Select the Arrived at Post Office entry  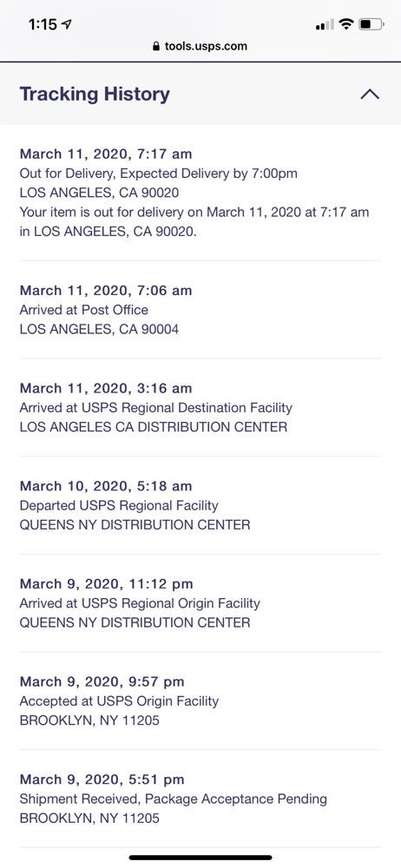coord(200,310)
